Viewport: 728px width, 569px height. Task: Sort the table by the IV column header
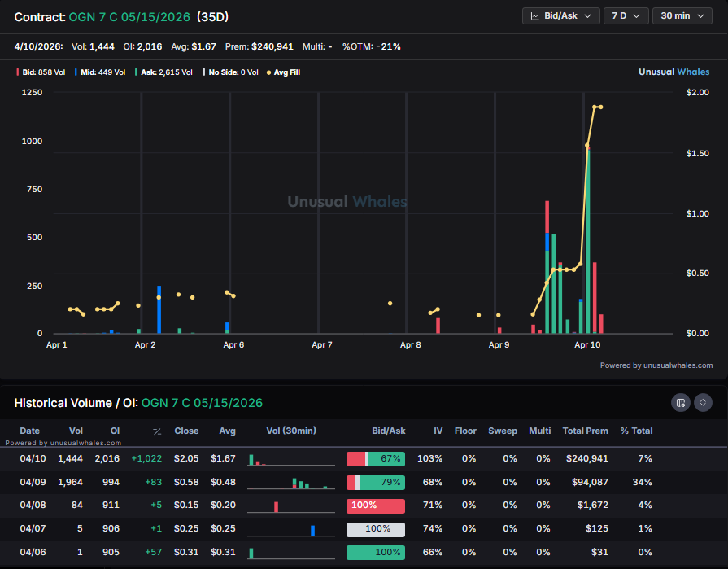[438, 431]
